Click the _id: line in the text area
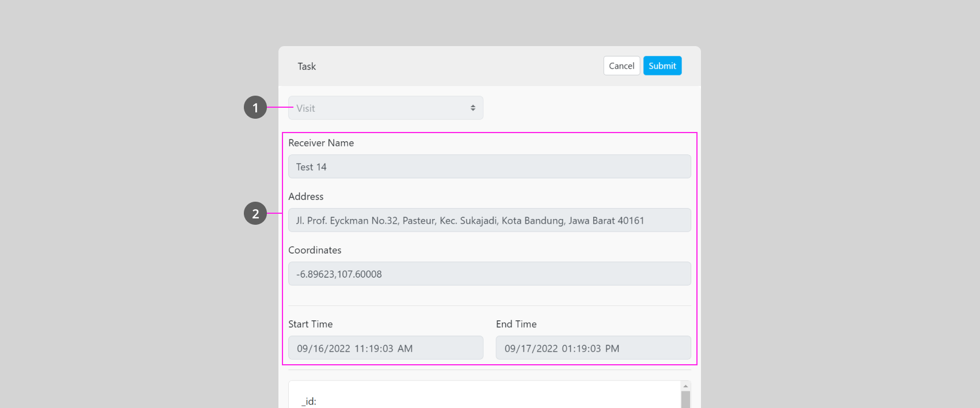Screen dimensions: 980x408 (309, 402)
